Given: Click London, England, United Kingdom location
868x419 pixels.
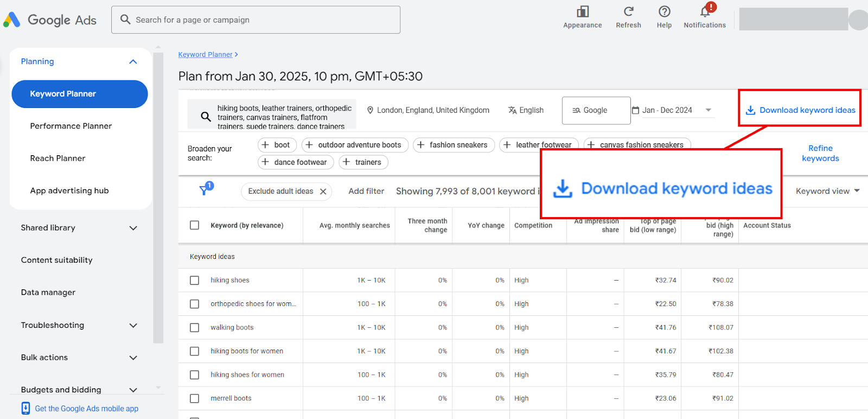Looking at the screenshot, I should click(428, 110).
